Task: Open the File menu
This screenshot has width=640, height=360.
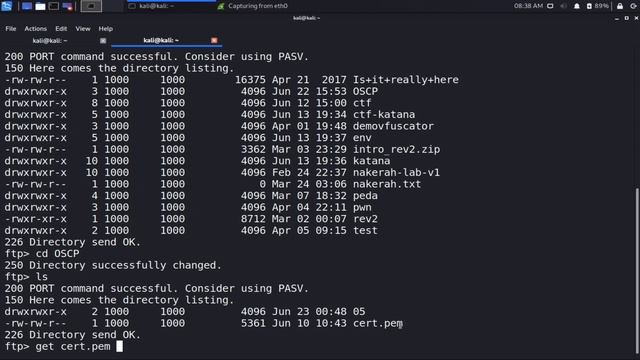Action: [11, 29]
